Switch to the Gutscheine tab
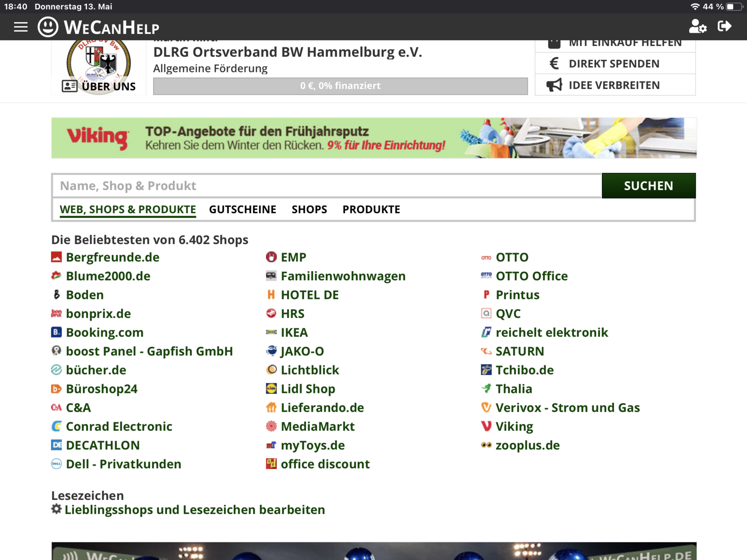747x560 pixels. click(242, 209)
